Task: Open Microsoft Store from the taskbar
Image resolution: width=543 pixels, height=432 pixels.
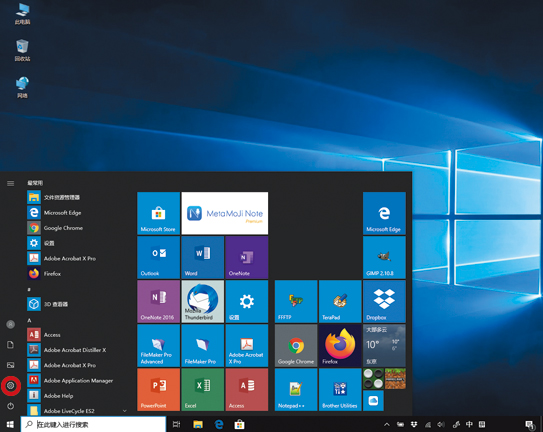Action: [x=239, y=424]
